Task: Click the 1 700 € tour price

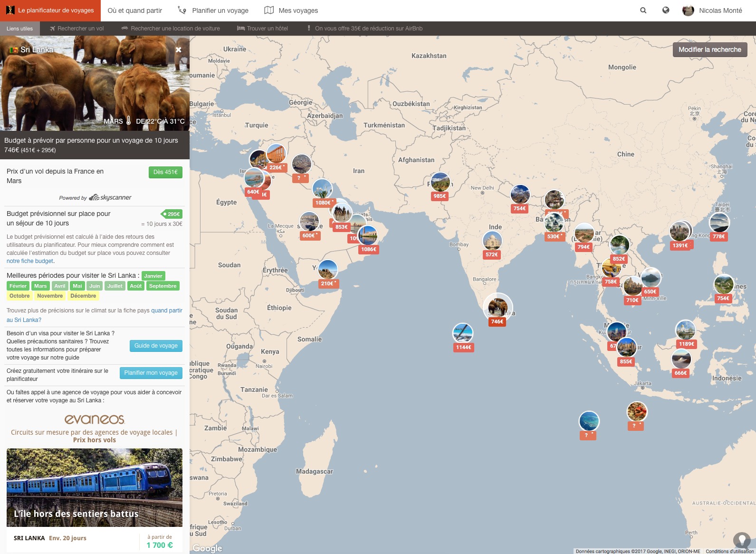Action: click(x=160, y=545)
